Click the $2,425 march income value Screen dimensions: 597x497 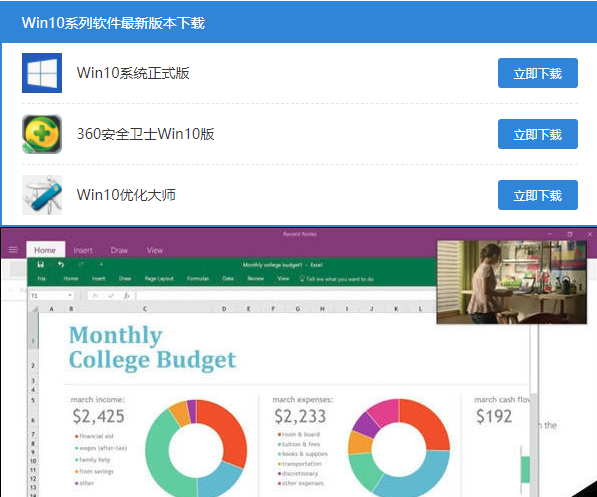[99, 416]
